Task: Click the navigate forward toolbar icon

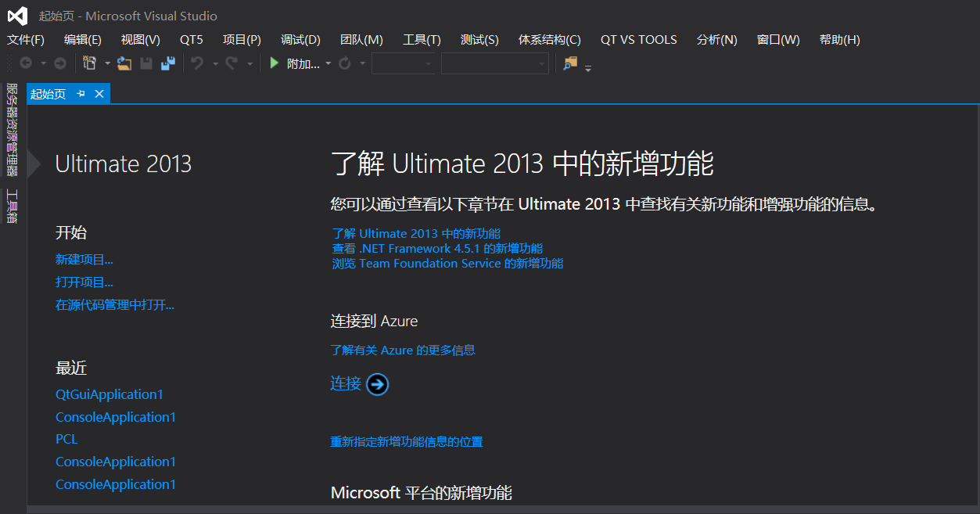Action: (59, 63)
